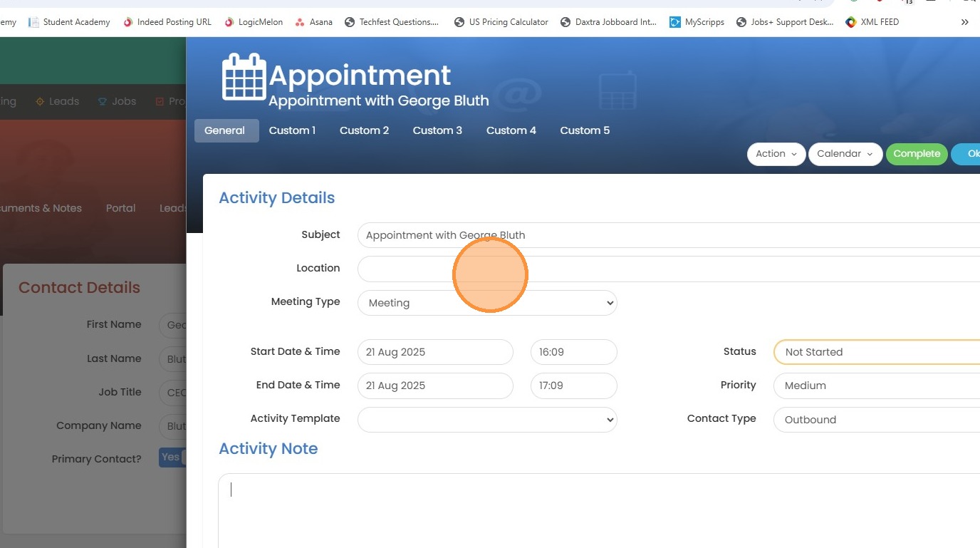The width and height of the screenshot is (980, 548).
Task: Click the Jobs trophy icon in navigation
Action: [x=103, y=101]
